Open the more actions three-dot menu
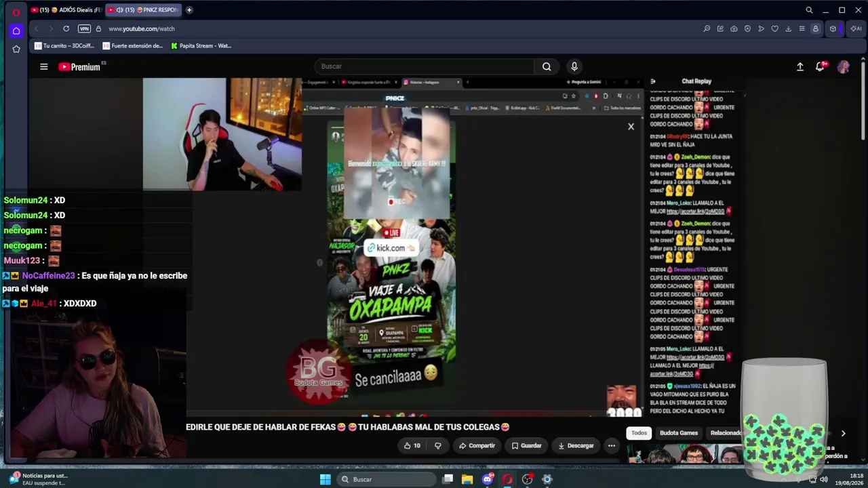The width and height of the screenshot is (868, 488). (x=612, y=445)
